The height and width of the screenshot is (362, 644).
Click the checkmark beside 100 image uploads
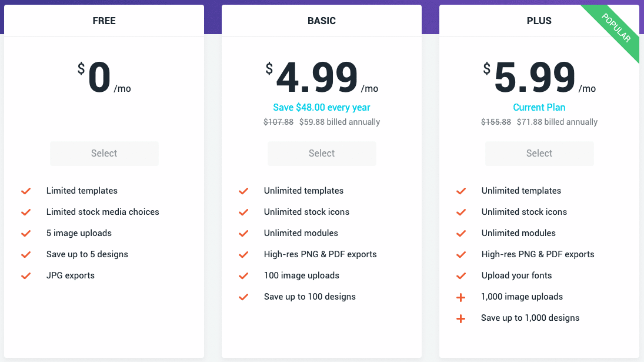[243, 275]
